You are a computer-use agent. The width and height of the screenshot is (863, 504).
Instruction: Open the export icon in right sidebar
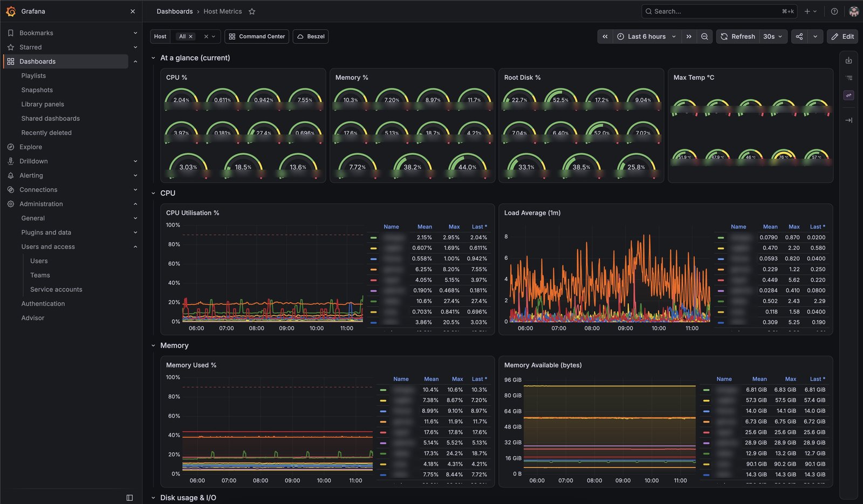(849, 60)
